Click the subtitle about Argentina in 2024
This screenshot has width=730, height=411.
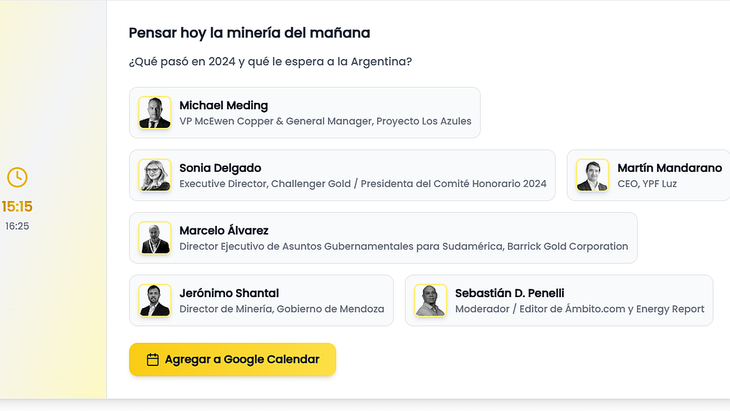(x=270, y=61)
